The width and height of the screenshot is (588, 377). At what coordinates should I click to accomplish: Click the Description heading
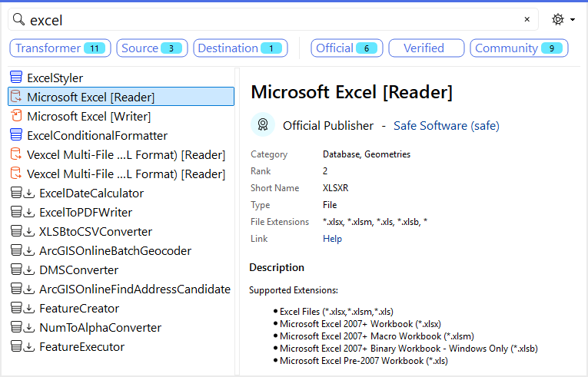coord(277,267)
